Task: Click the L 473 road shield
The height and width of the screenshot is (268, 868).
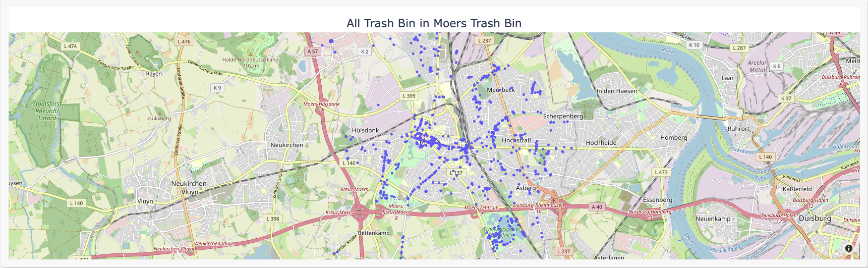Action: (x=661, y=172)
